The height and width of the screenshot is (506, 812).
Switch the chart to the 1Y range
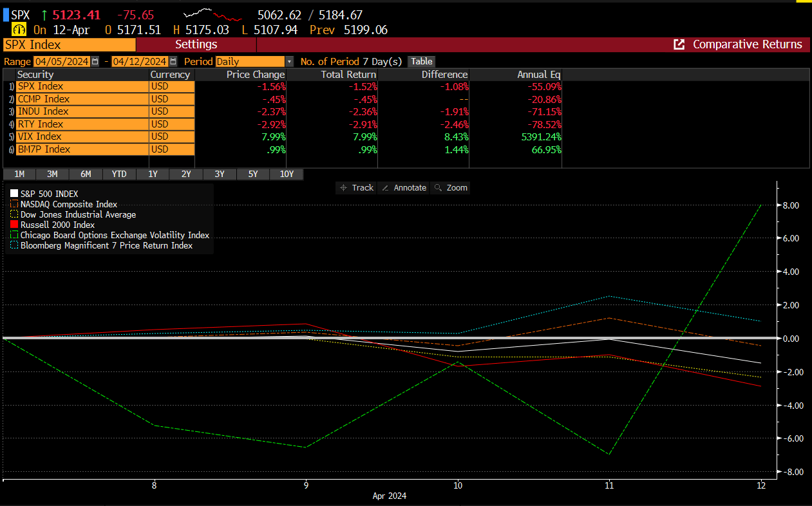tap(153, 174)
